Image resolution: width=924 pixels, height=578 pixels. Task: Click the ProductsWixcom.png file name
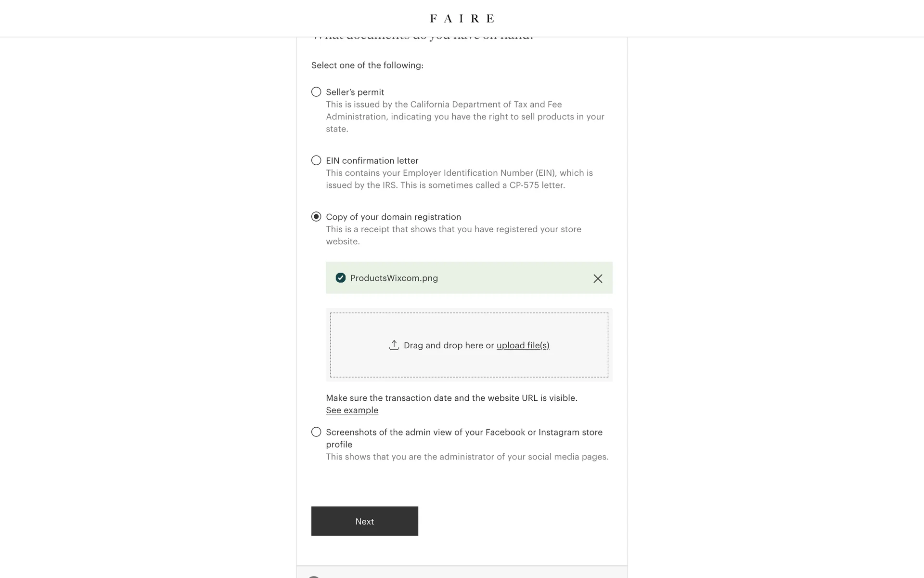coord(394,278)
